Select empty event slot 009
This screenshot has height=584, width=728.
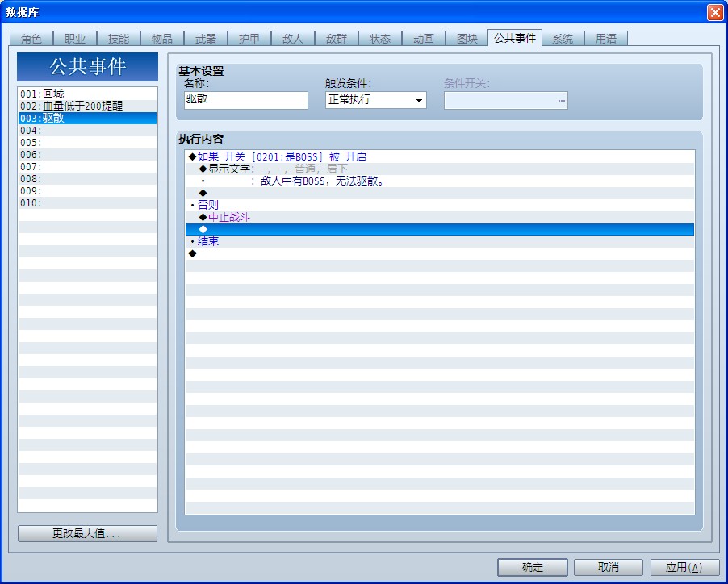tap(87, 190)
